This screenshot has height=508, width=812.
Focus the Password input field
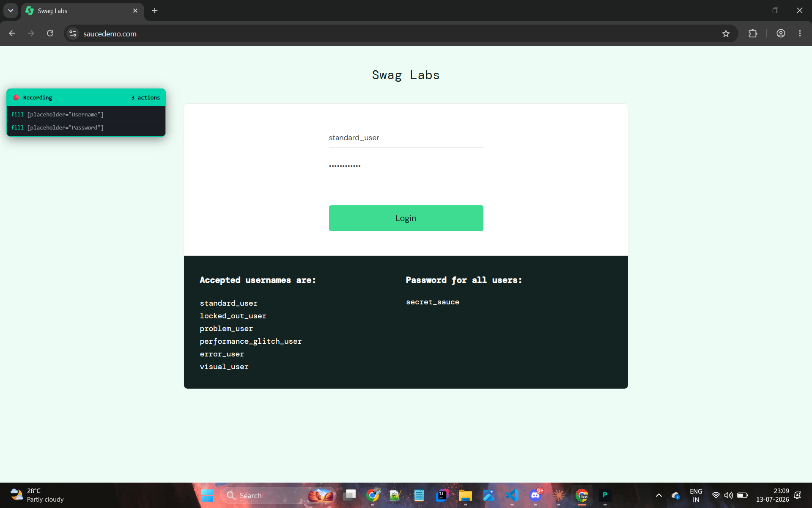(x=406, y=166)
